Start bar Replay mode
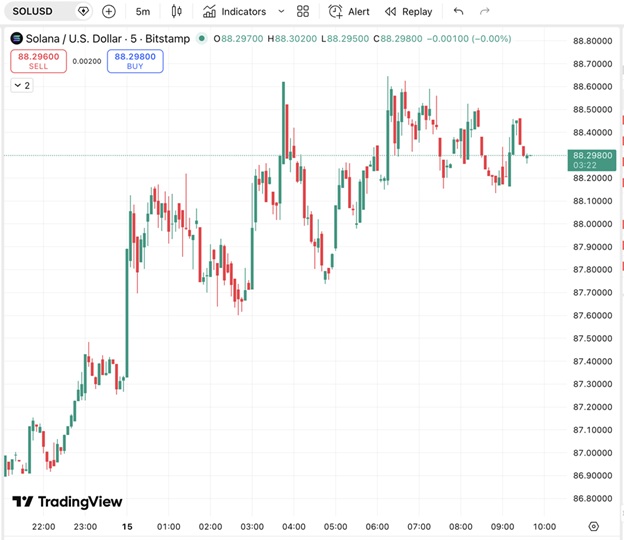This screenshot has height=540, width=624. (x=409, y=12)
